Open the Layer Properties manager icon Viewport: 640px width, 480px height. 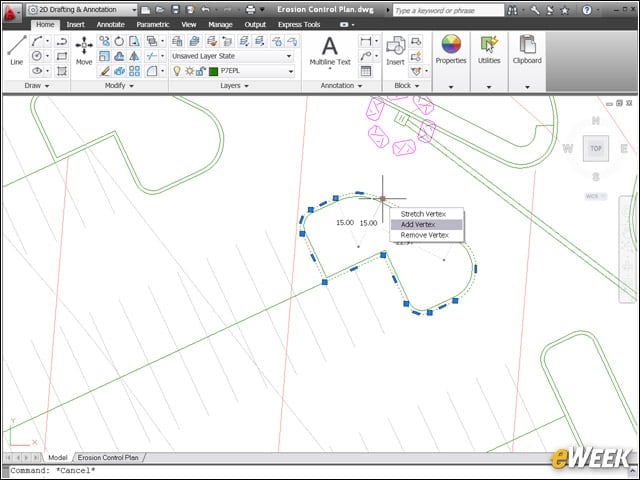coord(177,41)
